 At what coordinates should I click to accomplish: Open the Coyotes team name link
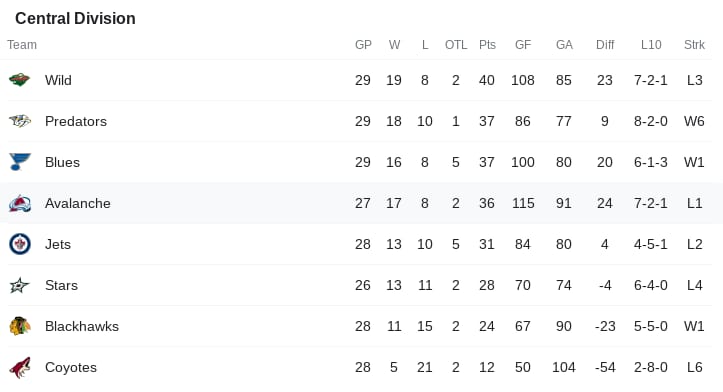point(71,368)
